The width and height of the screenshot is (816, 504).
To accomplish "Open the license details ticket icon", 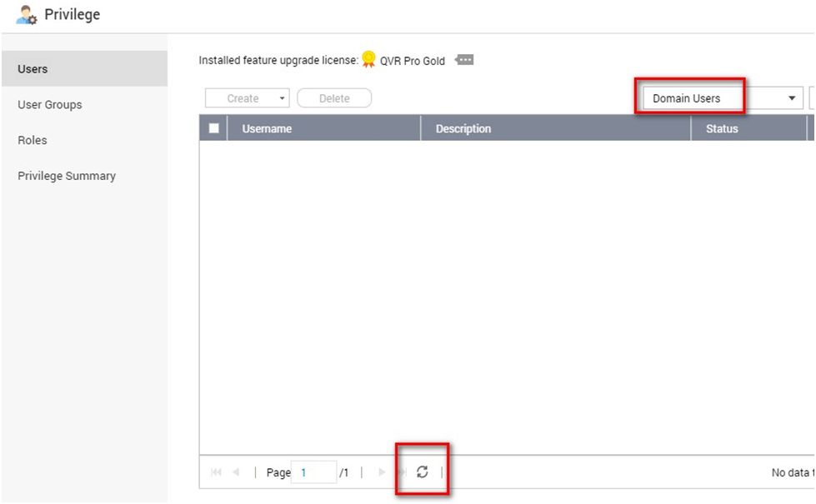I will coord(464,60).
